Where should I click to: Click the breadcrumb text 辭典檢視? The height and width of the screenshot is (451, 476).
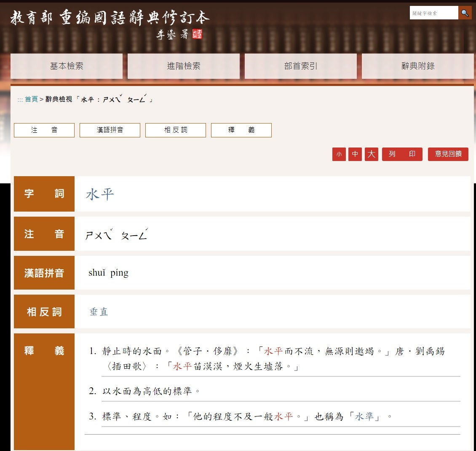point(59,99)
